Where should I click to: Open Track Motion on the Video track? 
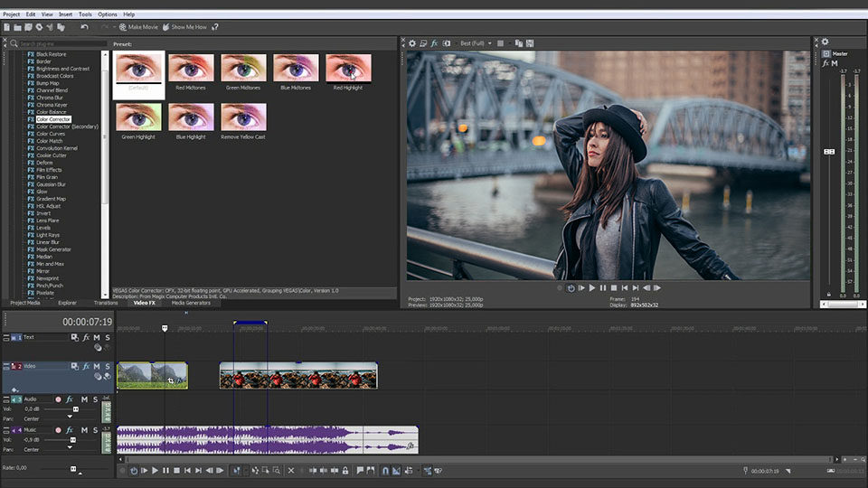[75, 366]
